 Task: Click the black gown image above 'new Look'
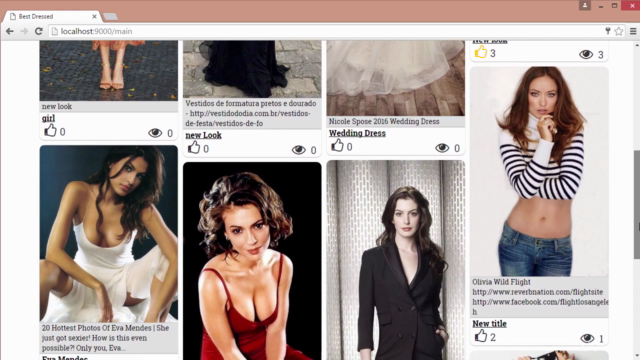pos(252,69)
